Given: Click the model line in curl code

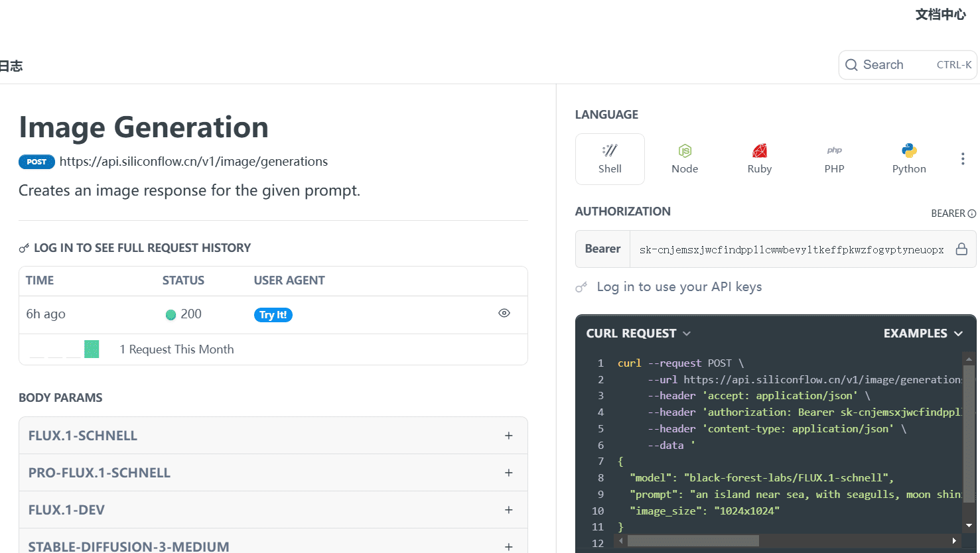Looking at the screenshot, I should click(762, 478).
